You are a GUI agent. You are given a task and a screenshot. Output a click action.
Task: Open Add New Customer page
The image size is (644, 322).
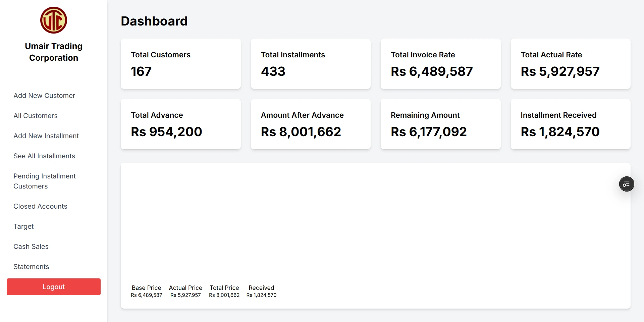point(44,96)
